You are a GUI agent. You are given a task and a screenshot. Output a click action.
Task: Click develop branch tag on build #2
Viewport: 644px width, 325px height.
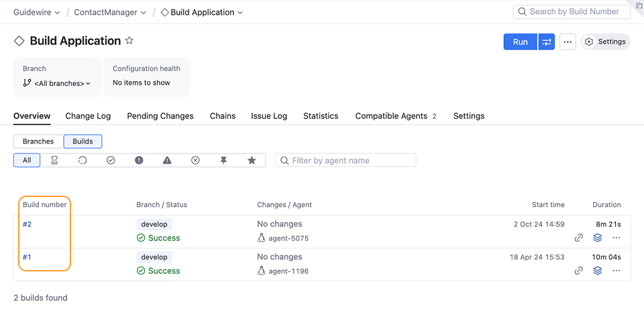point(154,224)
